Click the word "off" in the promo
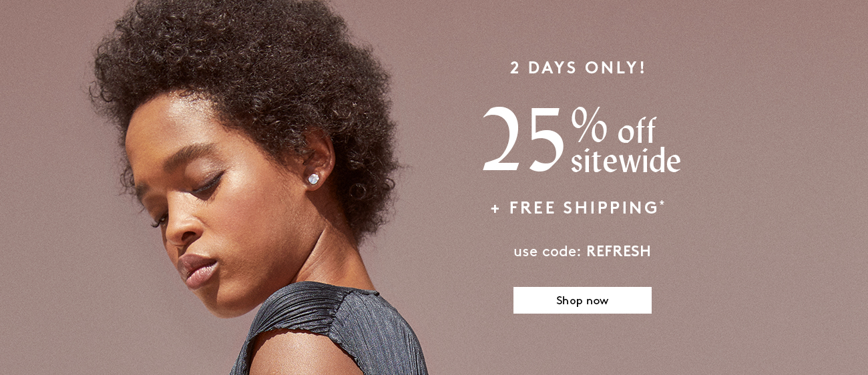Screen dimensions: 868x375 (x=637, y=131)
